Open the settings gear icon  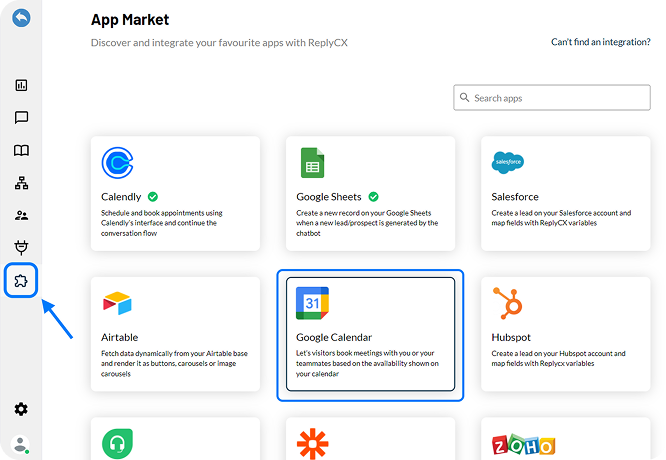click(21, 409)
